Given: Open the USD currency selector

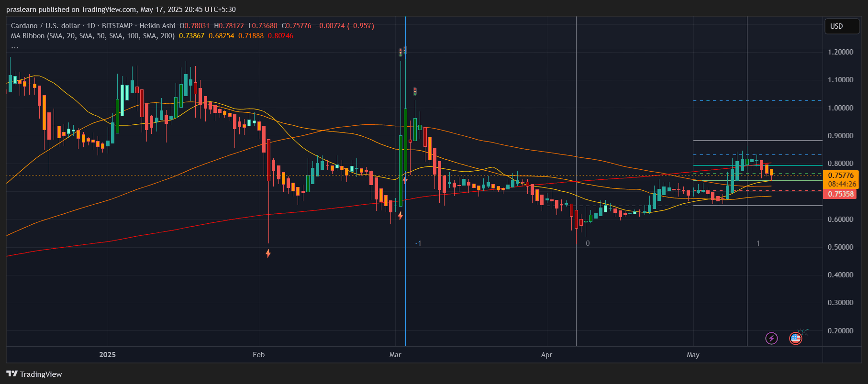Looking at the screenshot, I should tap(842, 26).
